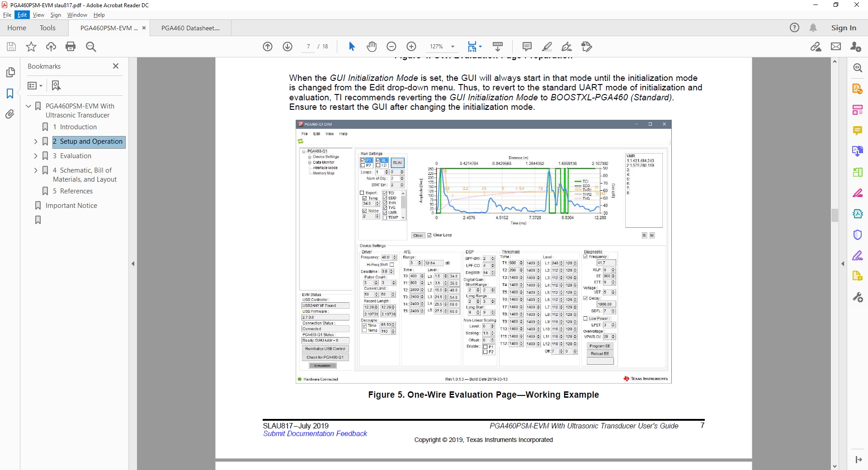Open the Window menu

[77, 15]
